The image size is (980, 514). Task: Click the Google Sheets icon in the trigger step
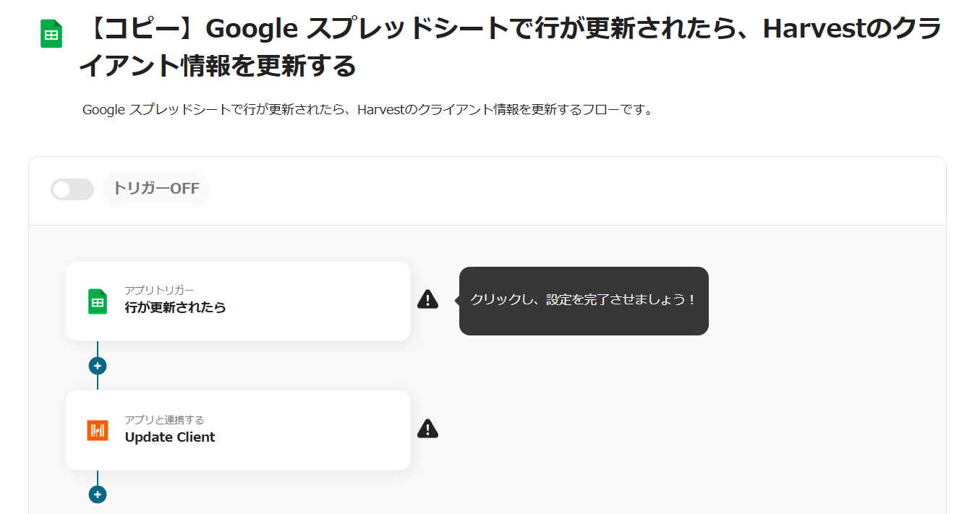coord(98,301)
